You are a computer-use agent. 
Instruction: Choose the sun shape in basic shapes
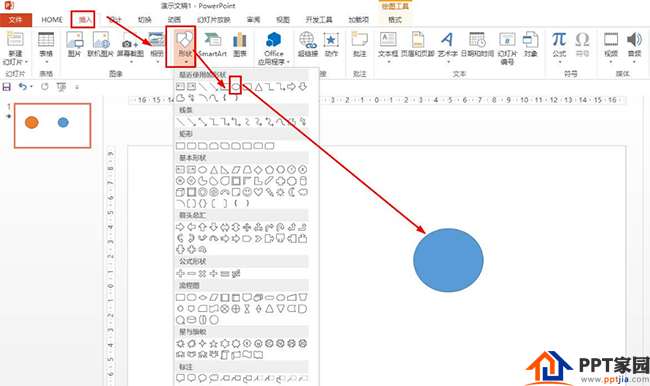pyautogui.click(x=281, y=192)
